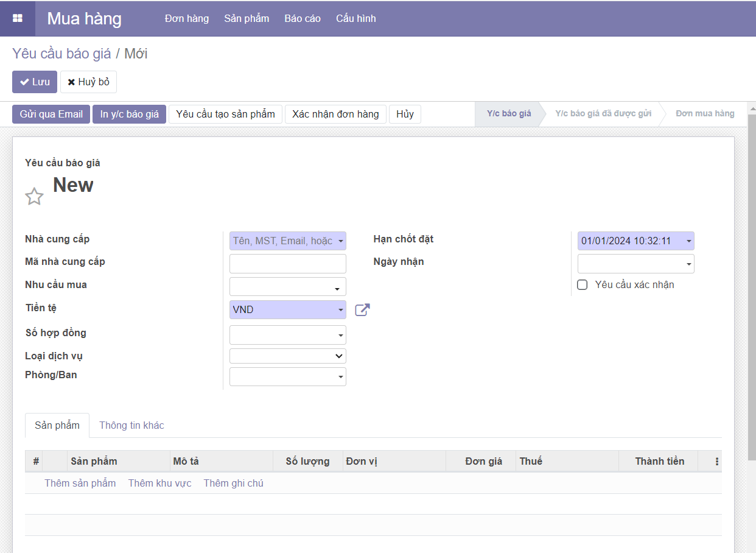The height and width of the screenshot is (553, 756).
Task: Open the Phòng/Ban dropdown
Action: 287,377
